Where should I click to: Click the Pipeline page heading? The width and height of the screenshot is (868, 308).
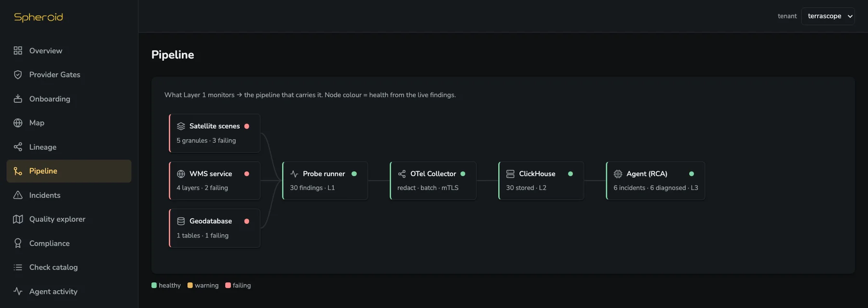(173, 55)
